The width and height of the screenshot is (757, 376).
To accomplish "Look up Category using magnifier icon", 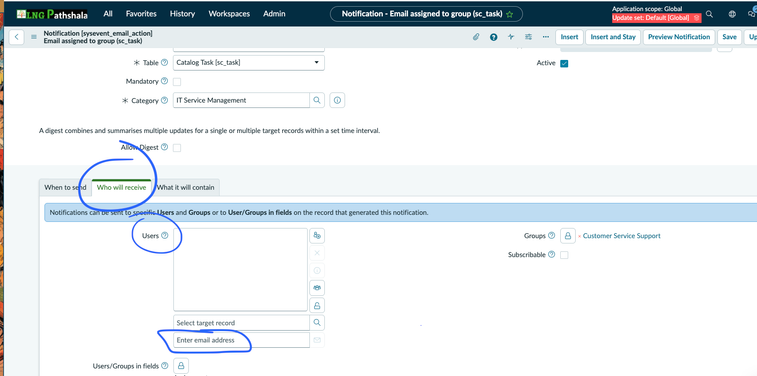I will point(317,100).
